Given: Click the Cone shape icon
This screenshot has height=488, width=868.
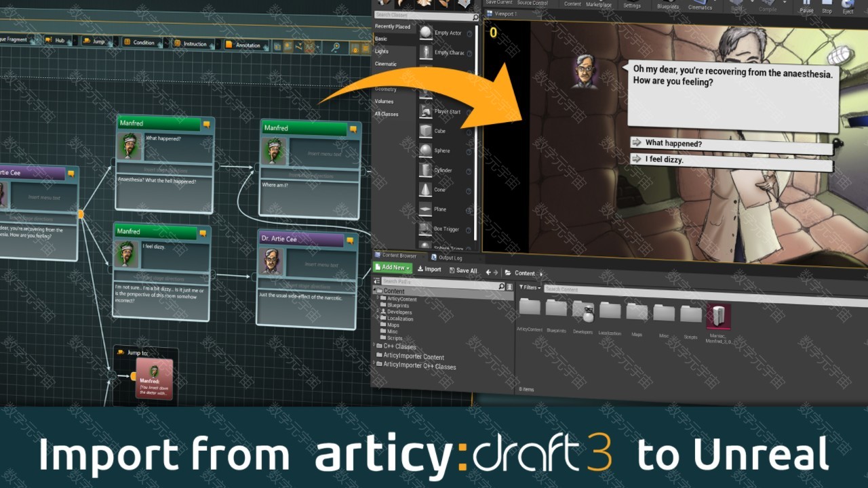Looking at the screenshot, I should coord(425,190).
